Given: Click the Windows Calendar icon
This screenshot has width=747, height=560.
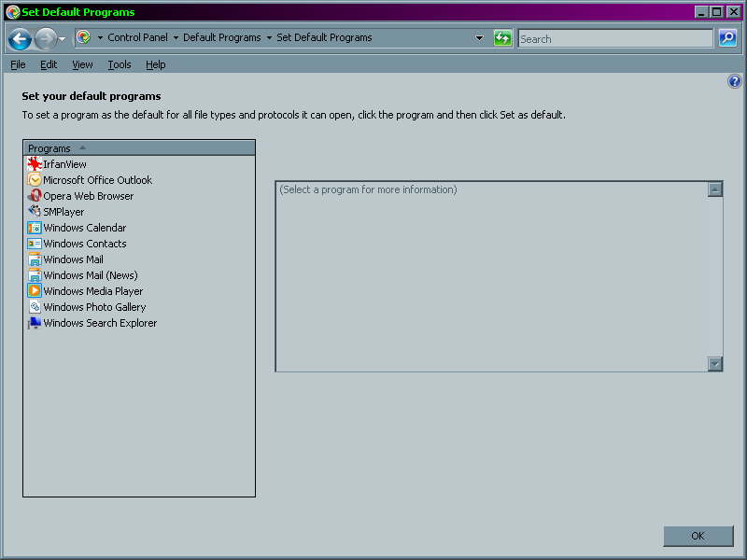Looking at the screenshot, I should pos(35,228).
